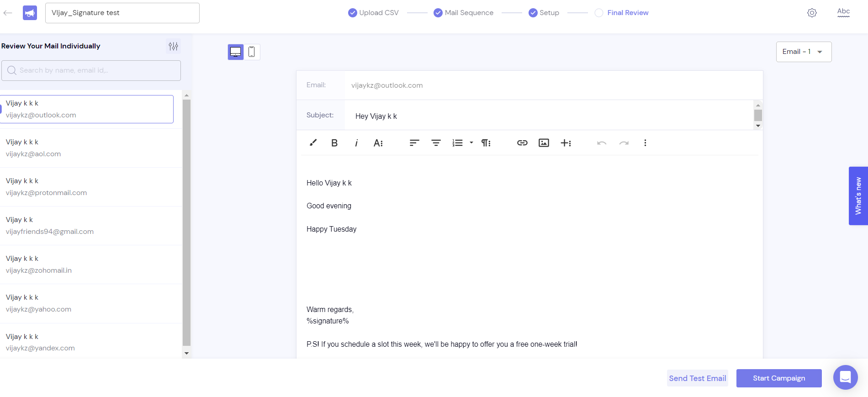Expand the ordered list options arrow
Screen dimensions: 868x397
tap(471, 143)
